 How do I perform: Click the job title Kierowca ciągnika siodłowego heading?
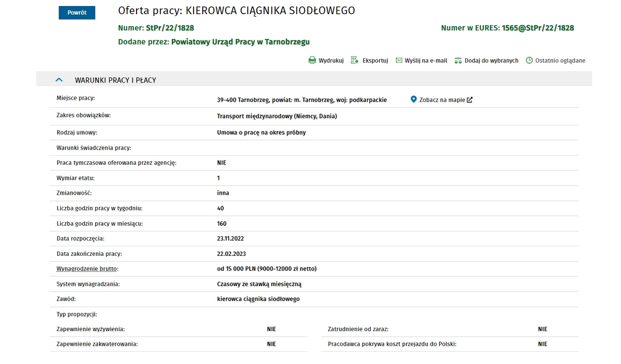(237, 11)
